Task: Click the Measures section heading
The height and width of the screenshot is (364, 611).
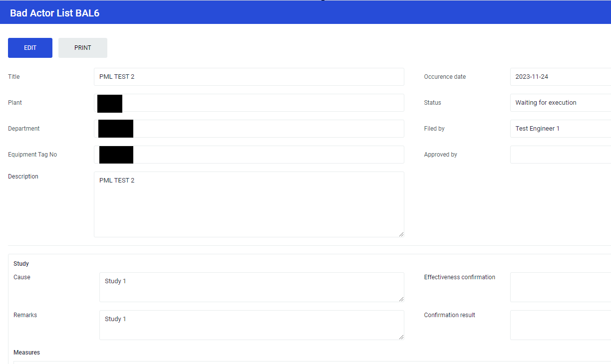Action: click(x=26, y=353)
